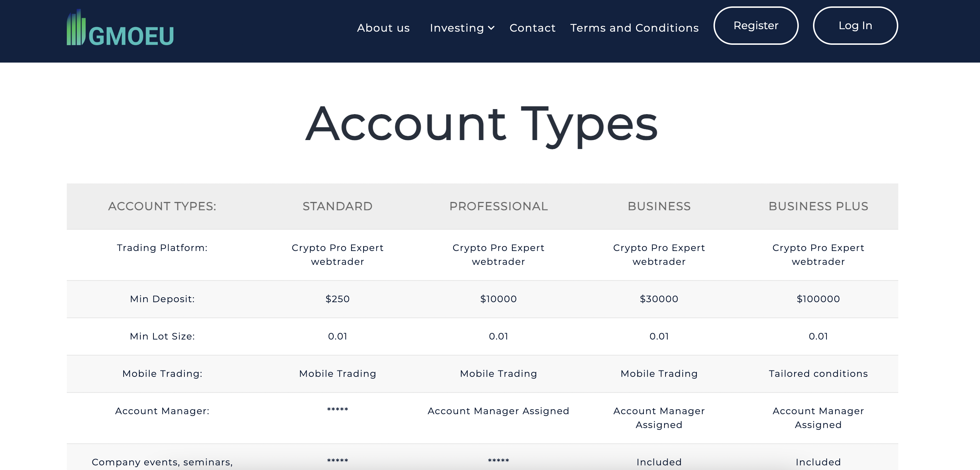The image size is (980, 470).
Task: Click the $30000 minimum deposit value
Action: tap(659, 299)
